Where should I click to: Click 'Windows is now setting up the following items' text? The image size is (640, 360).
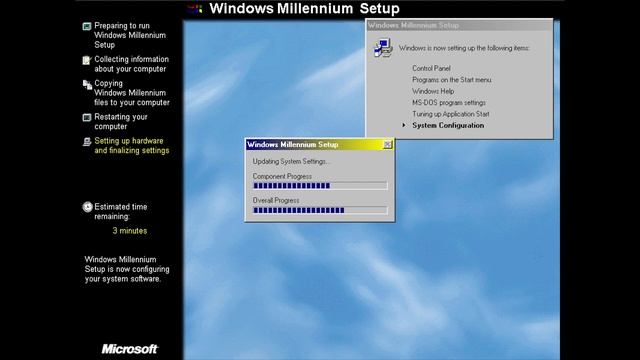[464, 48]
